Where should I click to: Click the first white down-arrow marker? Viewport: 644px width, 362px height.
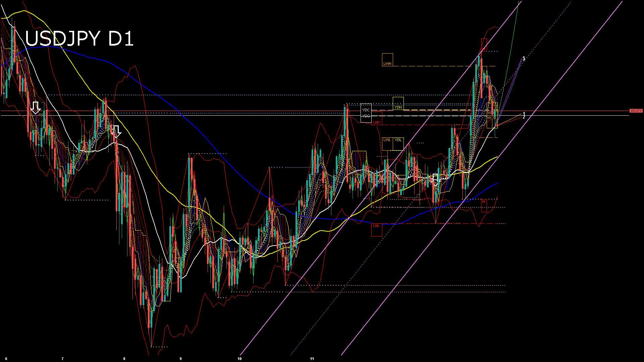pyautogui.click(x=36, y=108)
